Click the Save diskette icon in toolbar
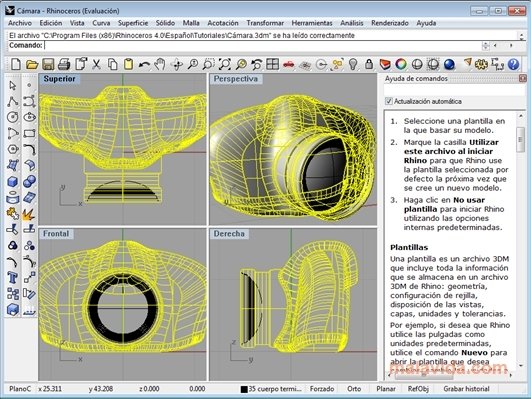This screenshot has height=399, width=531. tap(48, 64)
